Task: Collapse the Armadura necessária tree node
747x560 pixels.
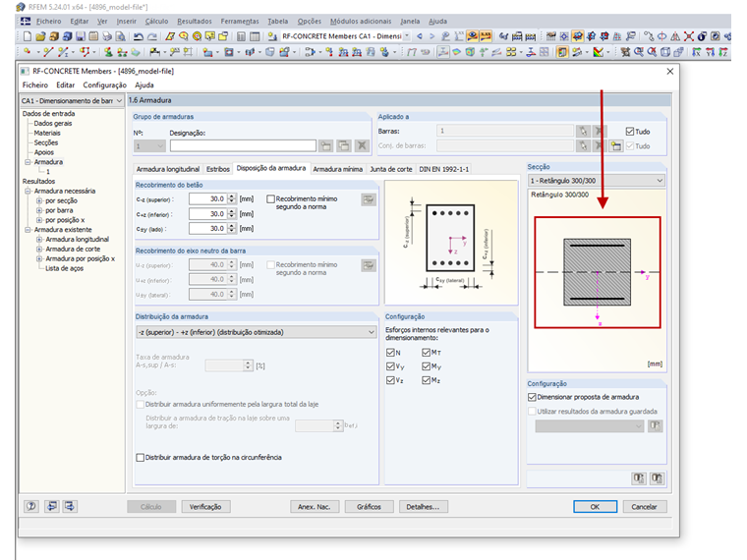Action: click(x=29, y=191)
